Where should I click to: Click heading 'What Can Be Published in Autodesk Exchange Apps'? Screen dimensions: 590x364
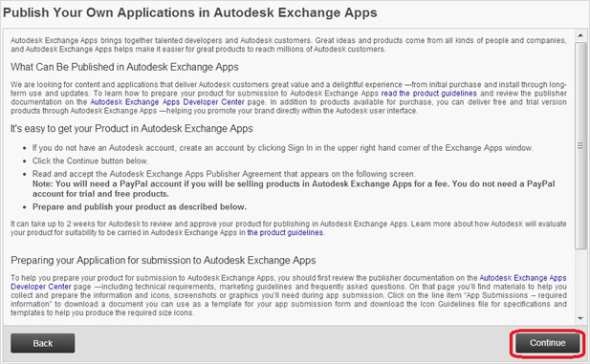pyautogui.click(x=124, y=67)
